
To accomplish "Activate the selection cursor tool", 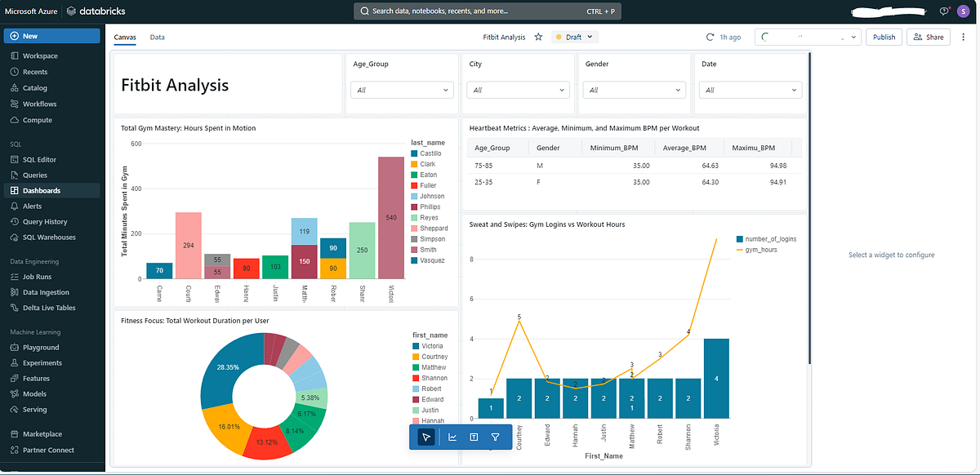I will pyautogui.click(x=425, y=437).
